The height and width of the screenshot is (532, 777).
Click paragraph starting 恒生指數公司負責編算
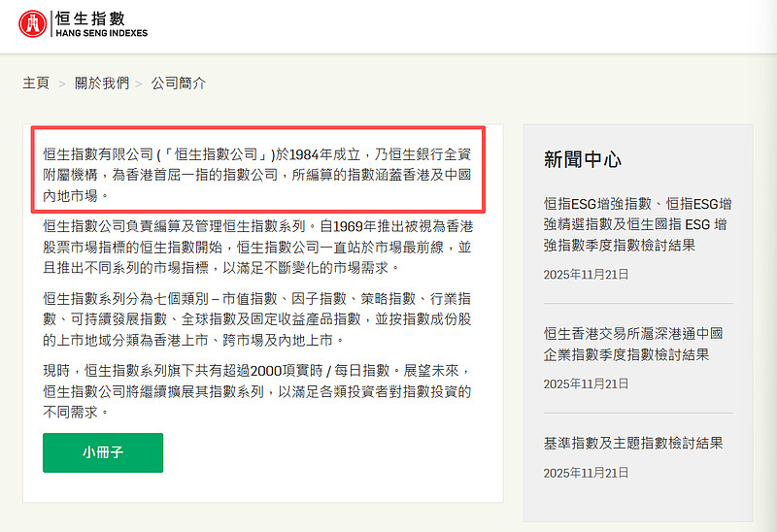[x=257, y=248]
